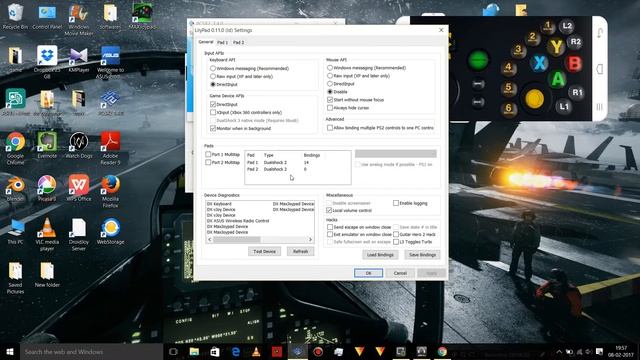Toggle Start without mouse focus checkbox
This screenshot has width=640, height=360.
pyautogui.click(x=330, y=100)
